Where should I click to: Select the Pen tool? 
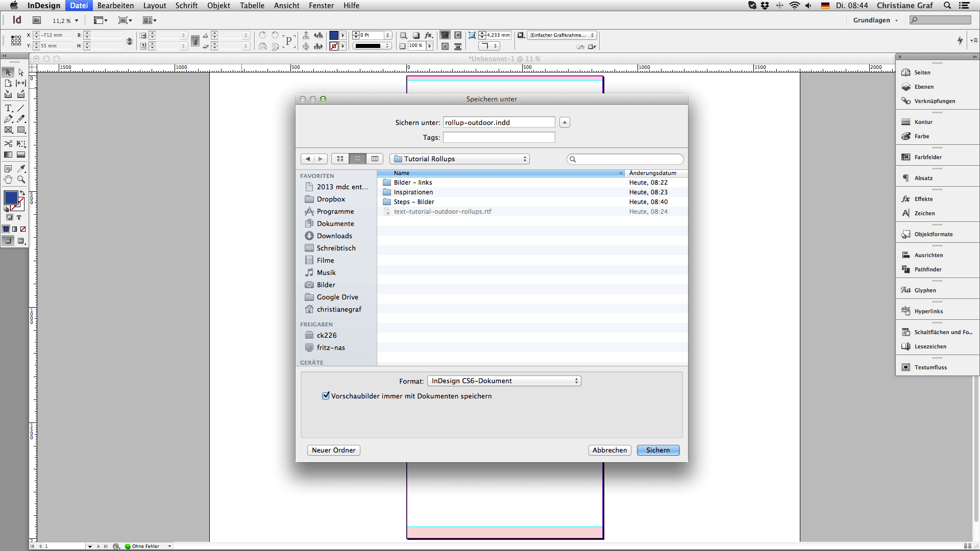(x=8, y=119)
